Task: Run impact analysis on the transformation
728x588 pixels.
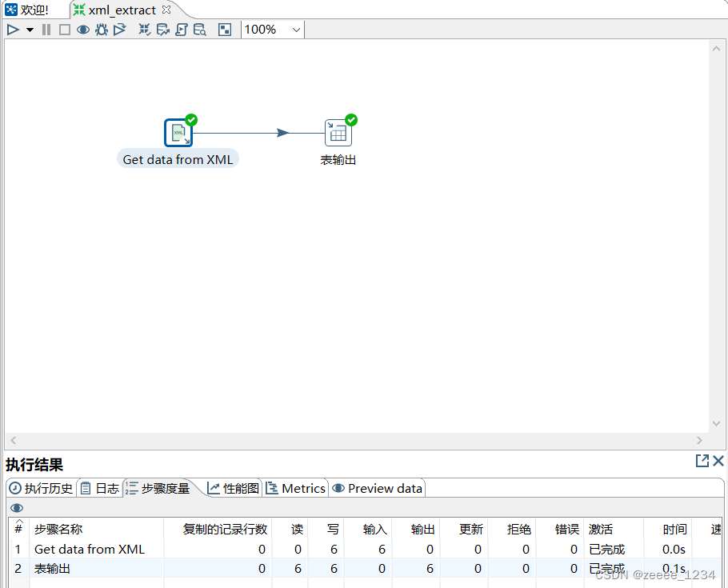Action: [x=162, y=30]
